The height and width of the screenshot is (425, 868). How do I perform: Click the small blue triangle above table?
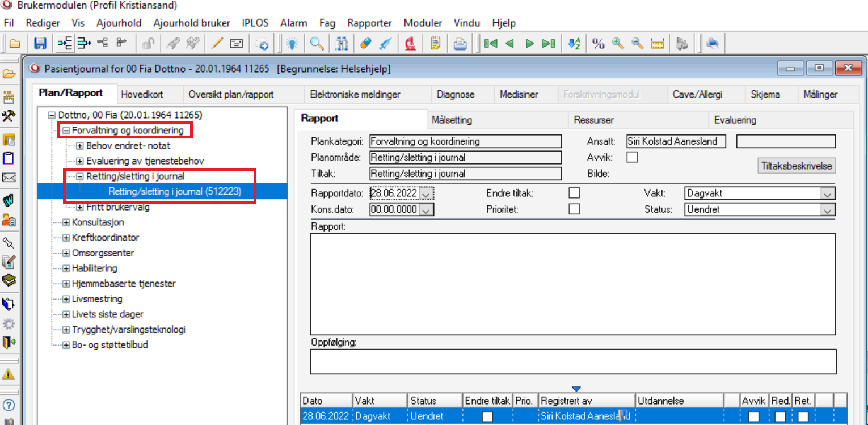tap(577, 389)
